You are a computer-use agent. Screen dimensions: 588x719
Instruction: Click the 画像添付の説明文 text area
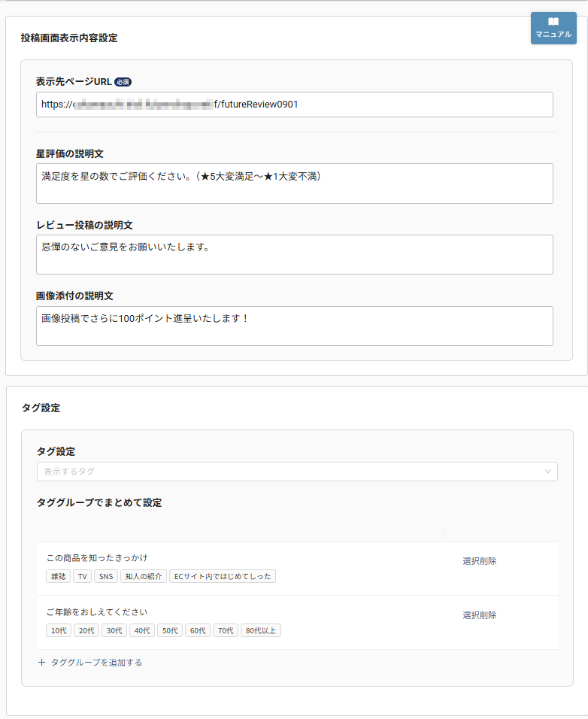(x=293, y=325)
